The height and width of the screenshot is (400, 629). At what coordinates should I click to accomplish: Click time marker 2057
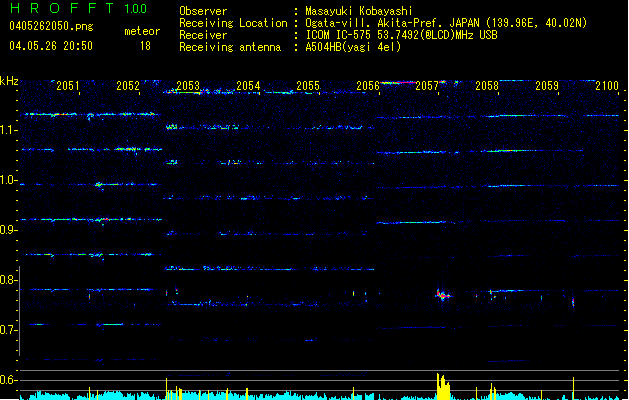pyautogui.click(x=427, y=86)
